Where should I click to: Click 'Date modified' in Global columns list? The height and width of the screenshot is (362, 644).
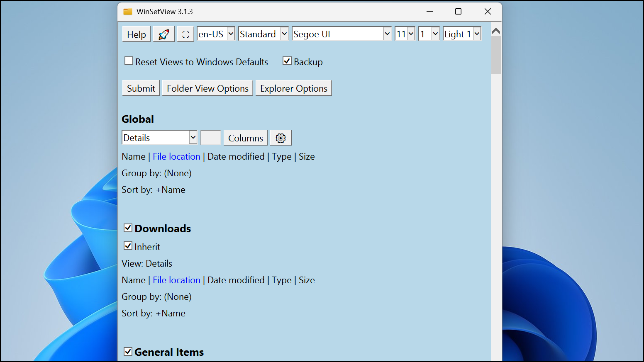236,157
